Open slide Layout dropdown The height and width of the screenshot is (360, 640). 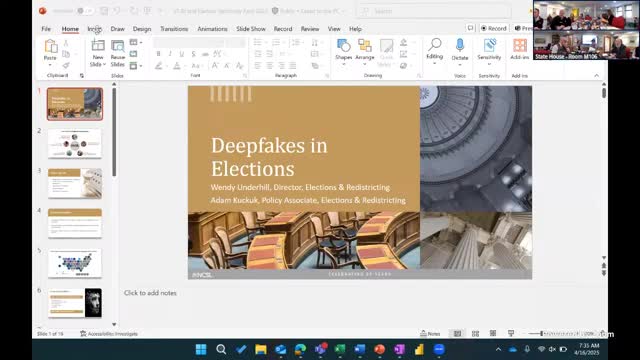click(136, 42)
